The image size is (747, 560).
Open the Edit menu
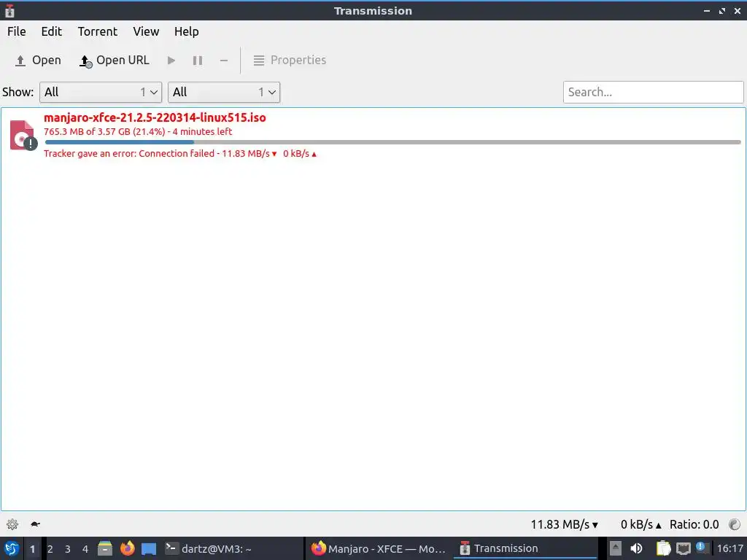[x=52, y=31]
